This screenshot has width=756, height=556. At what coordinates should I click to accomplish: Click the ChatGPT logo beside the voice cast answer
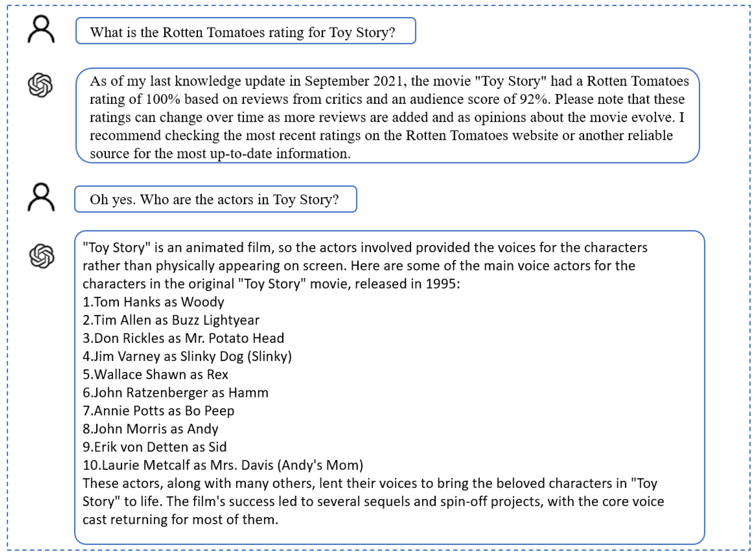(42, 256)
